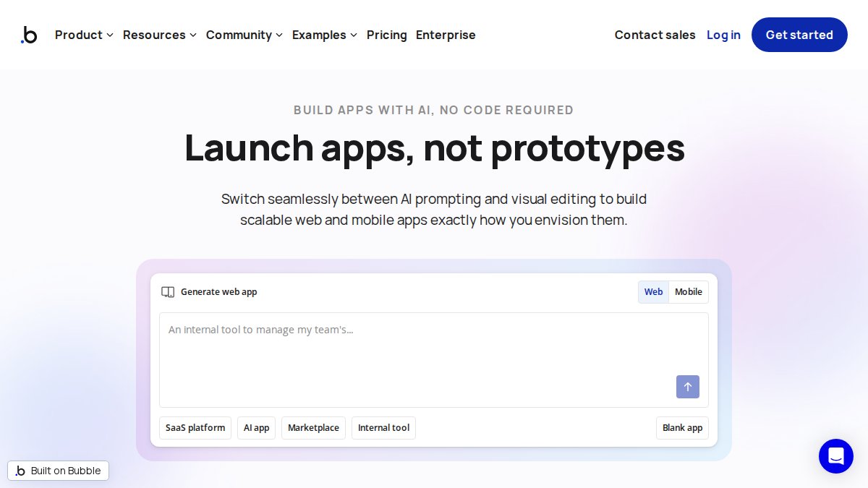Click the Log in link
Image resolution: width=868 pixels, height=488 pixels.
[x=723, y=35]
